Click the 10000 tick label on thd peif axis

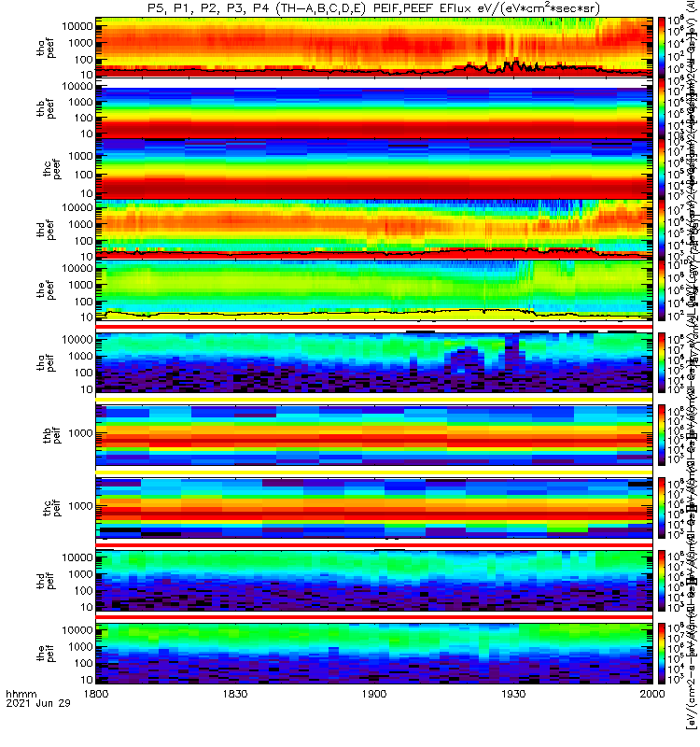(x=77, y=557)
